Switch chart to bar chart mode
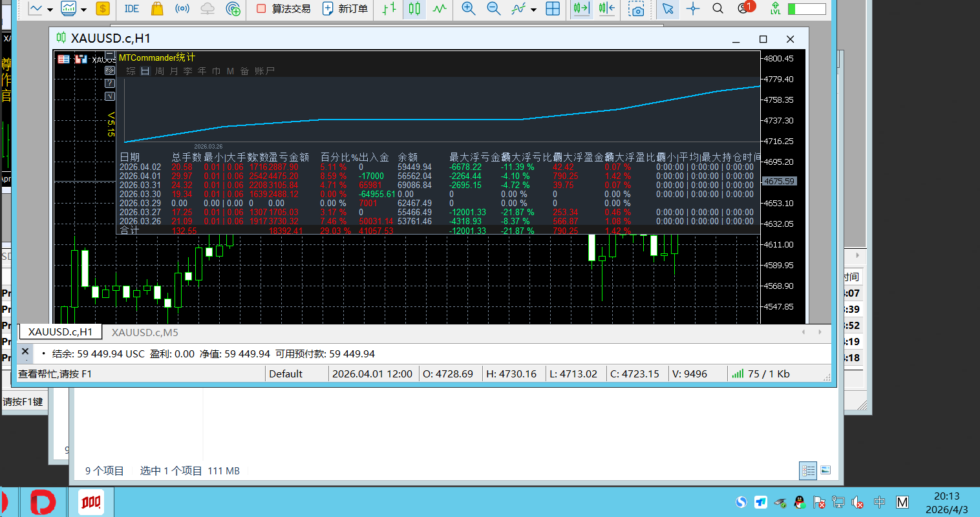 pos(389,8)
